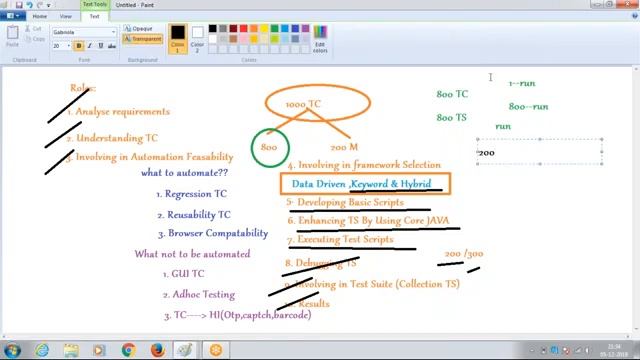Image resolution: width=640 pixels, height=360 pixels.
Task: Launch Mozilla Firefox from the taskbar
Action: (158, 350)
